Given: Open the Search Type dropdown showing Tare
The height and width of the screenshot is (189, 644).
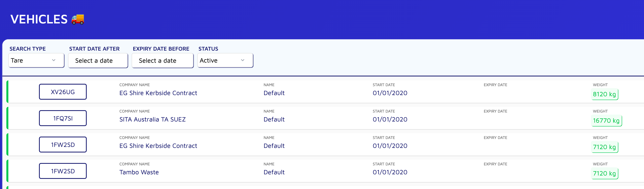Looking at the screenshot, I should pyautogui.click(x=37, y=60).
